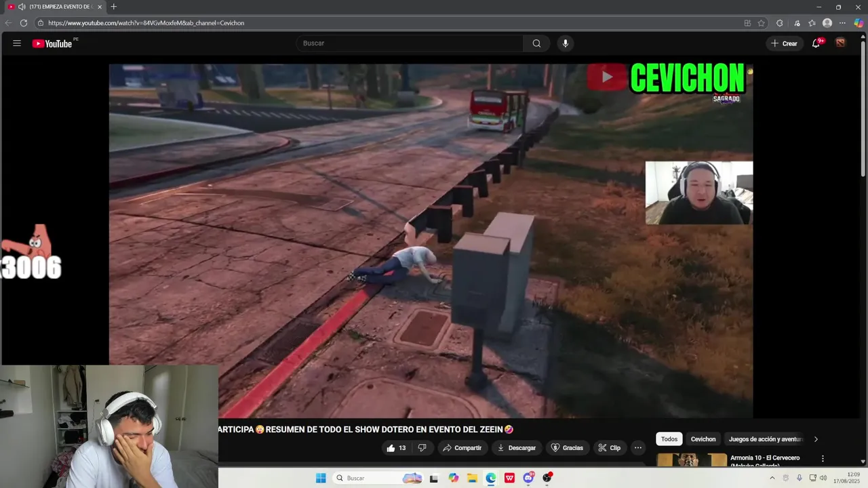This screenshot has height=488, width=868.
Task: Mute the tab via speaker icon
Action: point(22,7)
